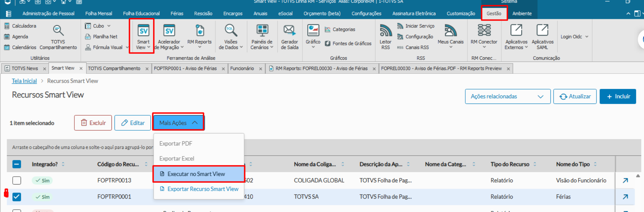This screenshot has width=644, height=212.
Task: Click the Tela Inicial breadcrumb link
Action: tap(24, 81)
